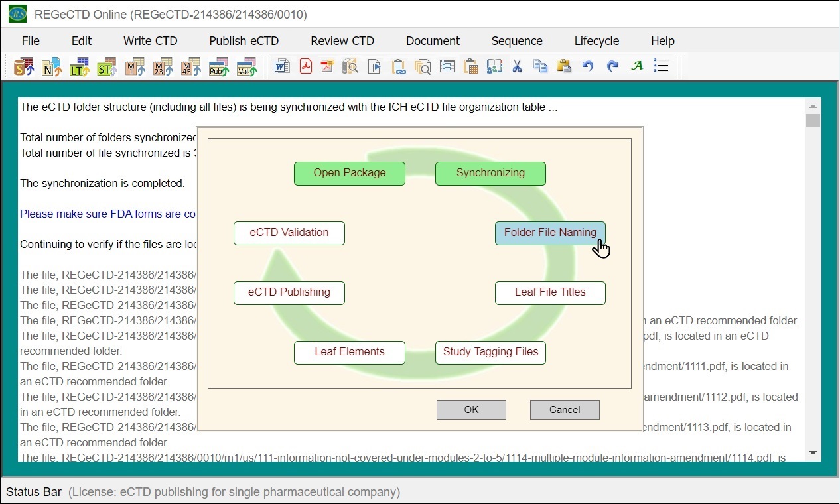
Task: Select the eCTD Validation step
Action: 289,233
